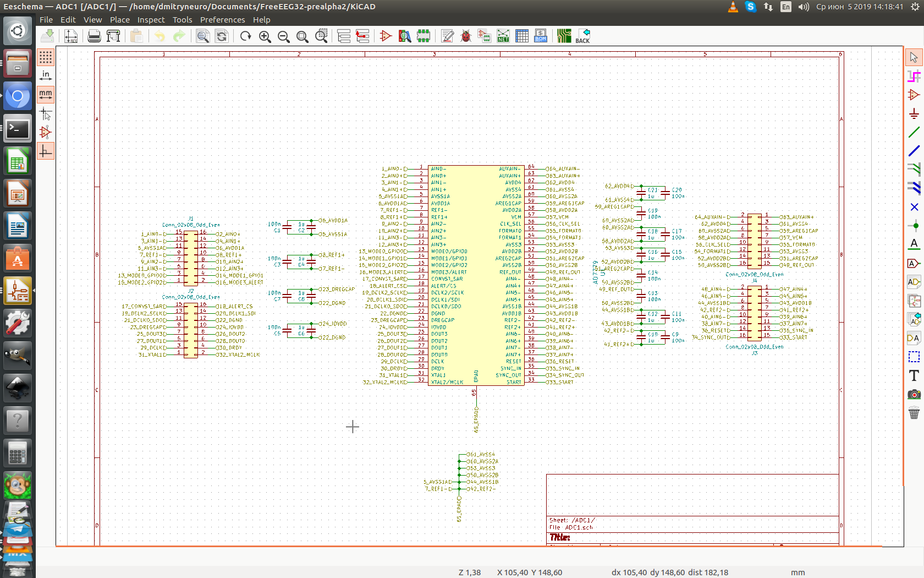The height and width of the screenshot is (578, 924).
Task: Toggle horizontal/vertical wire orientation constraint
Action: pos(46,151)
